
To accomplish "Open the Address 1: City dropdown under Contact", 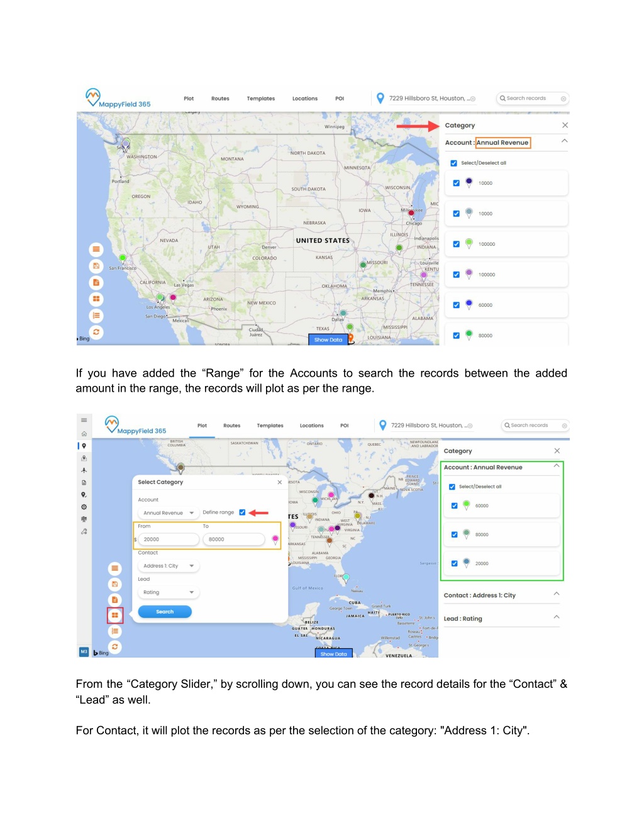I will 169,566.
